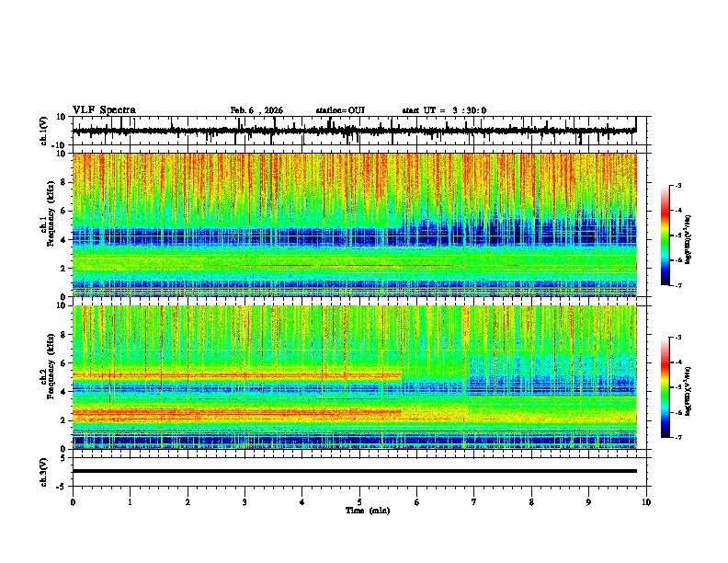Click the ch.2 color bar "log(PSD)" label
Image resolution: width=728 pixels, height=563 pixels.
(x=686, y=392)
